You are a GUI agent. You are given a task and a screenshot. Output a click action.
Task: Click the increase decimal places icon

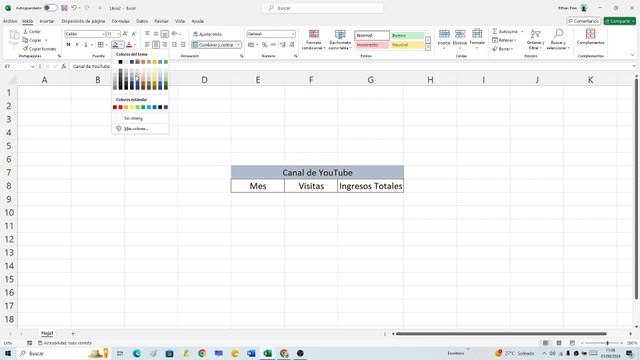282,44
